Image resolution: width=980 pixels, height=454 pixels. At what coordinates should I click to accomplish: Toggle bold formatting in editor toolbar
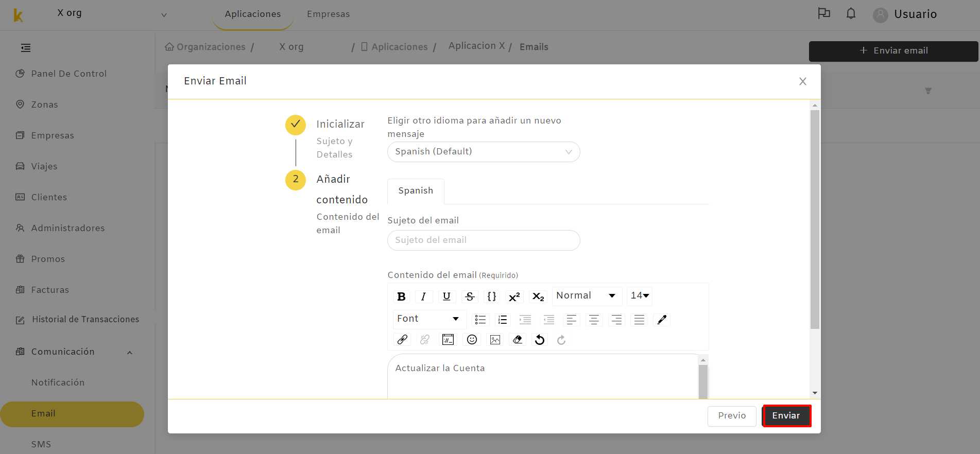[x=402, y=296]
